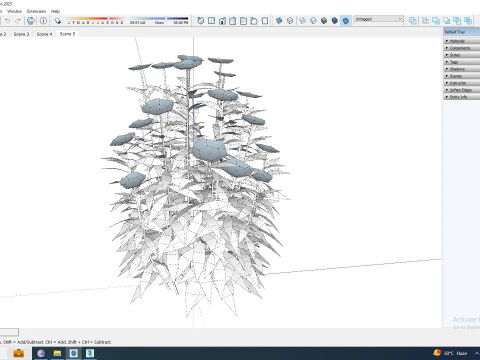Click the Redo arrow in the toolbar

[18, 21]
